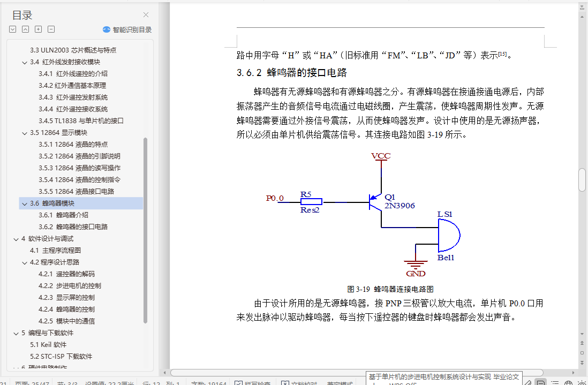
Task: Select the 5 编程与下载软件 heading
Action: (47, 333)
